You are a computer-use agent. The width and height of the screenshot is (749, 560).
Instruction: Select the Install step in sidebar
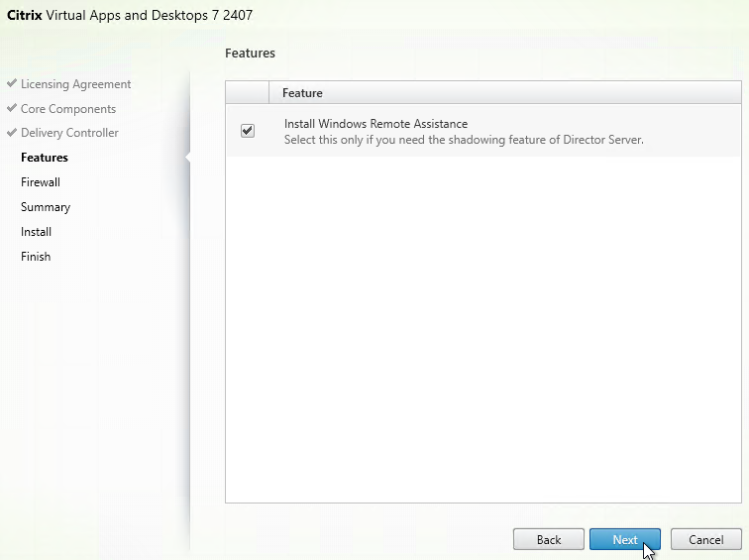click(36, 232)
